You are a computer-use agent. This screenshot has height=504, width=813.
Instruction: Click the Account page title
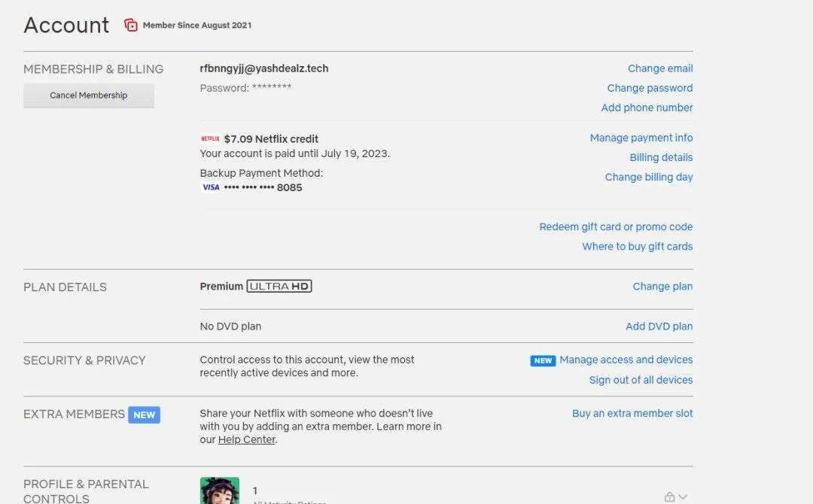[66, 26]
